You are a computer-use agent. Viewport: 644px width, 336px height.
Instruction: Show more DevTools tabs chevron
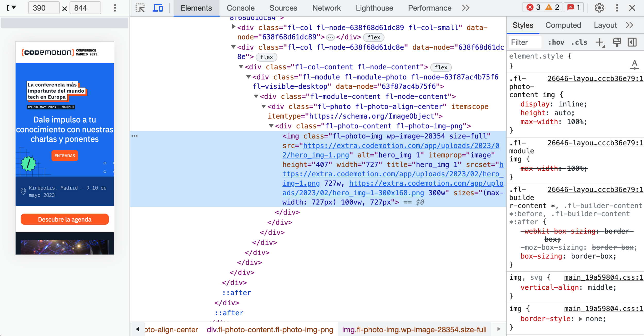click(465, 8)
